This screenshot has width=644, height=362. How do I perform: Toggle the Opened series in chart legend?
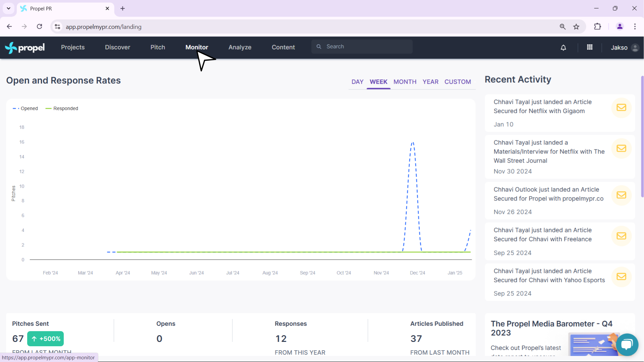[25, 109]
